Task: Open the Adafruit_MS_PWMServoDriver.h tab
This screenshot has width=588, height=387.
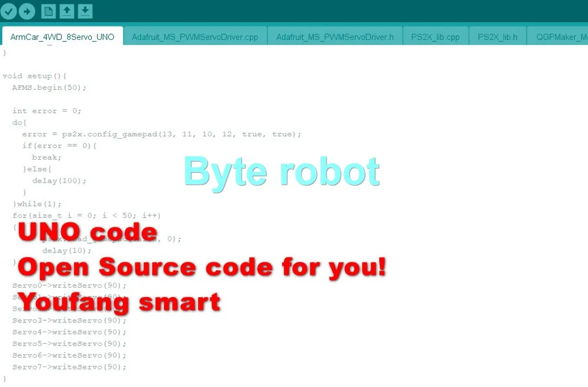Action: (x=335, y=37)
